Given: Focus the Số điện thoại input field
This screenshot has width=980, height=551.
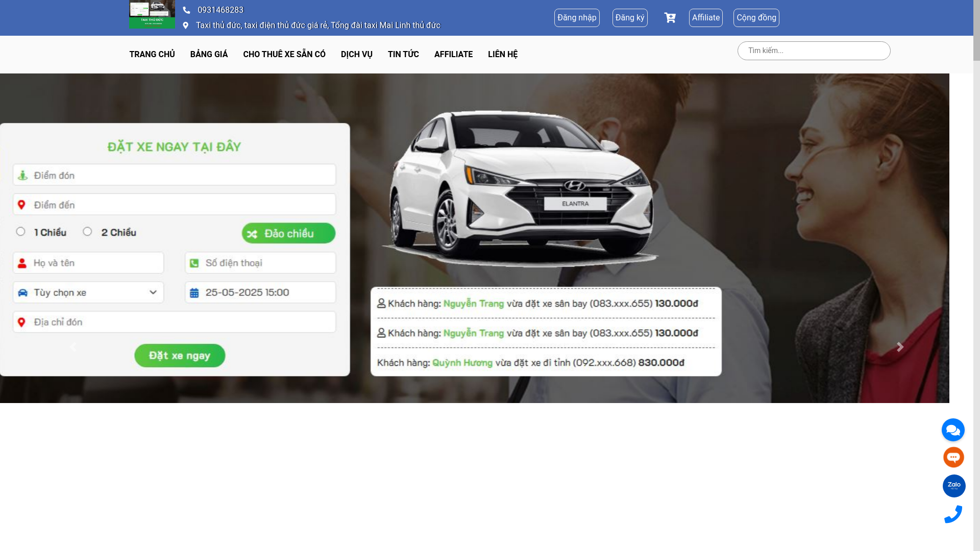Looking at the screenshot, I should click(x=260, y=263).
